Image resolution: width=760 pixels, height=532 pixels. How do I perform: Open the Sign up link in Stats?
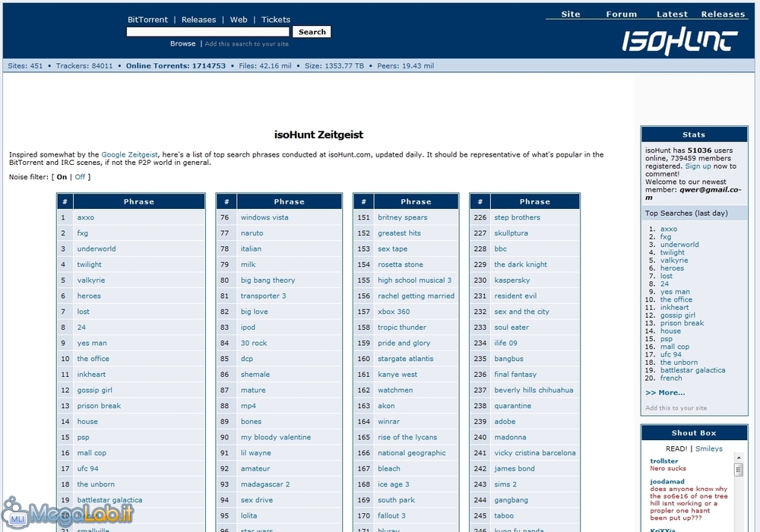coord(698,166)
